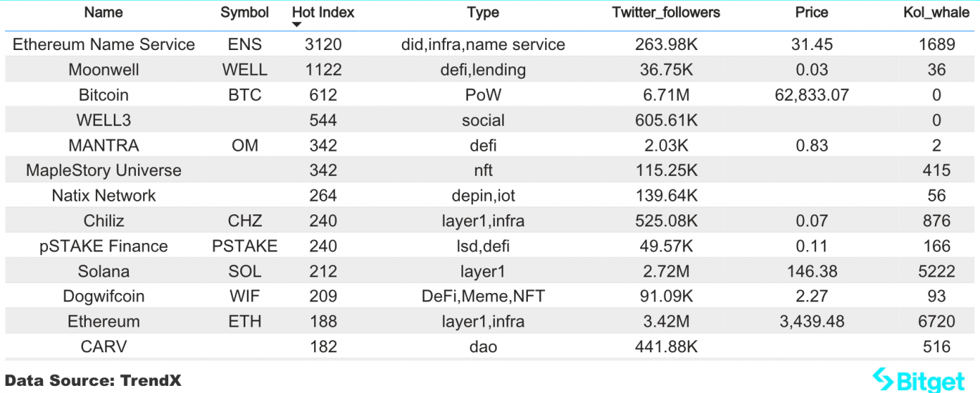The height and width of the screenshot is (393, 980).
Task: Open the MapleStory Universe entry
Action: point(104,170)
